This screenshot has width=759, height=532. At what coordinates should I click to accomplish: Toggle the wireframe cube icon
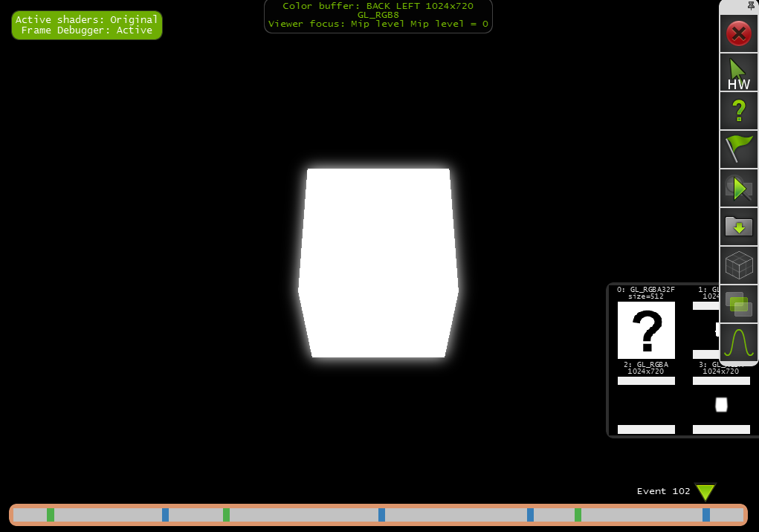pyautogui.click(x=739, y=265)
